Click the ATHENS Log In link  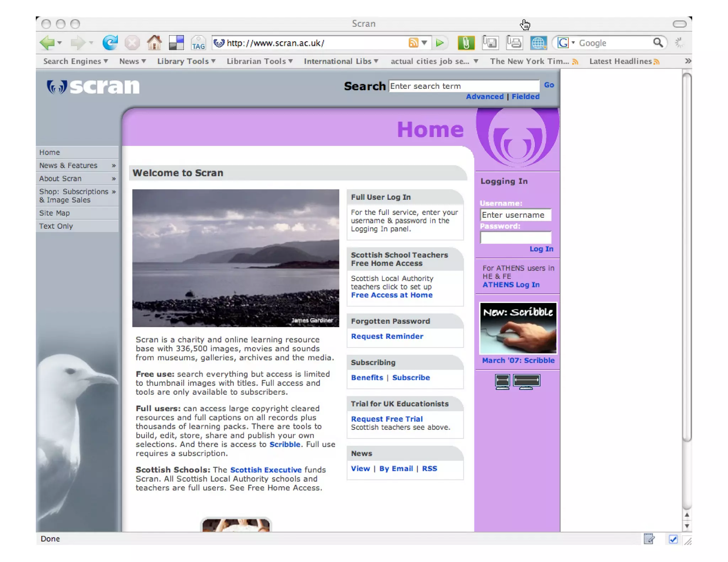(x=511, y=285)
